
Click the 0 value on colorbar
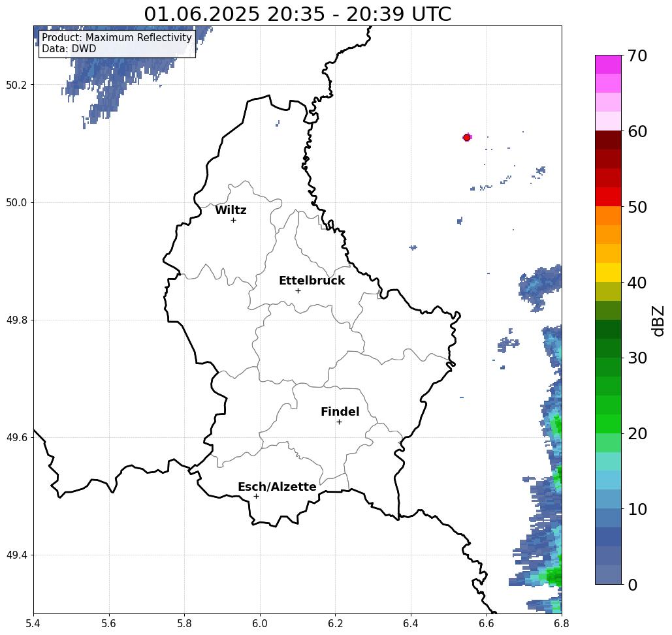pyautogui.click(x=633, y=585)
